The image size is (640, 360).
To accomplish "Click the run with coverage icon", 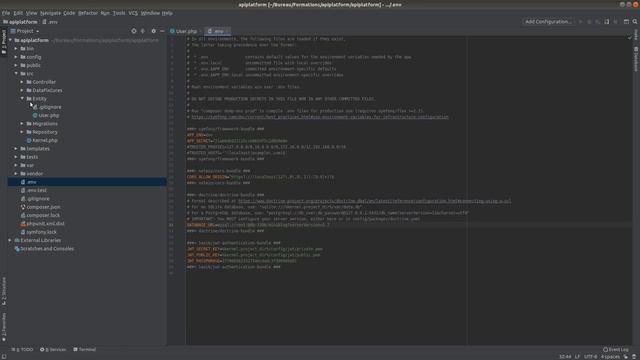I will tap(598, 22).
